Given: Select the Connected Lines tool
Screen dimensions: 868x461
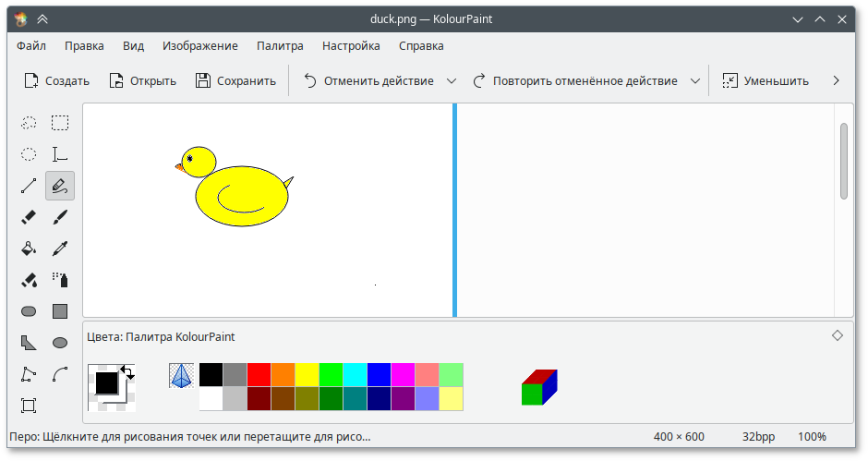Looking at the screenshot, I should point(29,374).
